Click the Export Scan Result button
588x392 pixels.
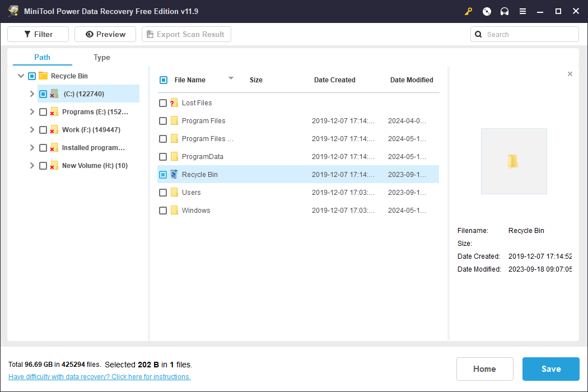[186, 34]
